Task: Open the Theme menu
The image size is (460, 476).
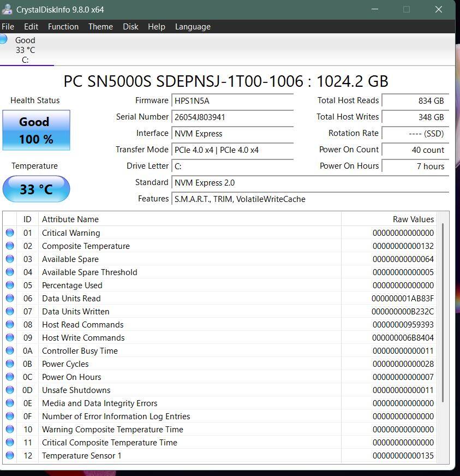Action: pyautogui.click(x=100, y=27)
